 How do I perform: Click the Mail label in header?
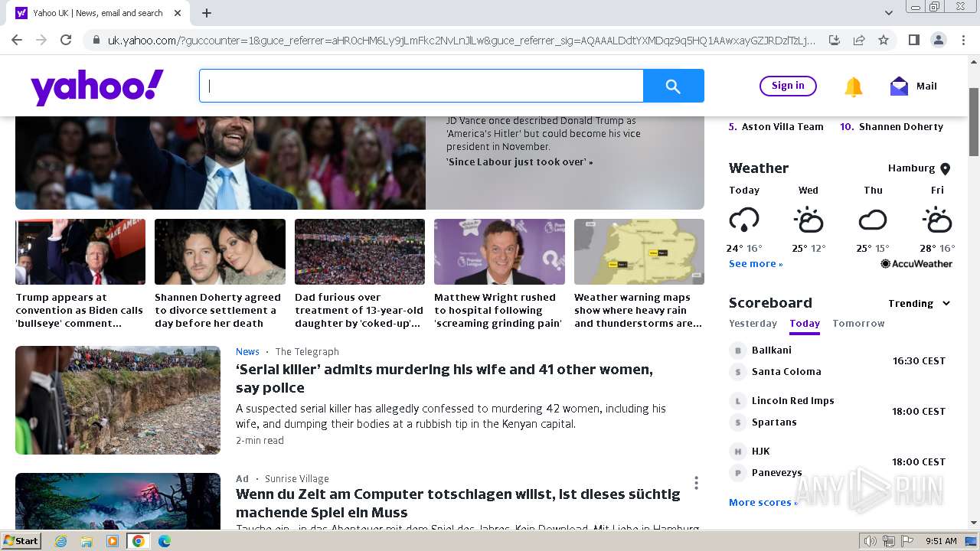pyautogui.click(x=926, y=86)
